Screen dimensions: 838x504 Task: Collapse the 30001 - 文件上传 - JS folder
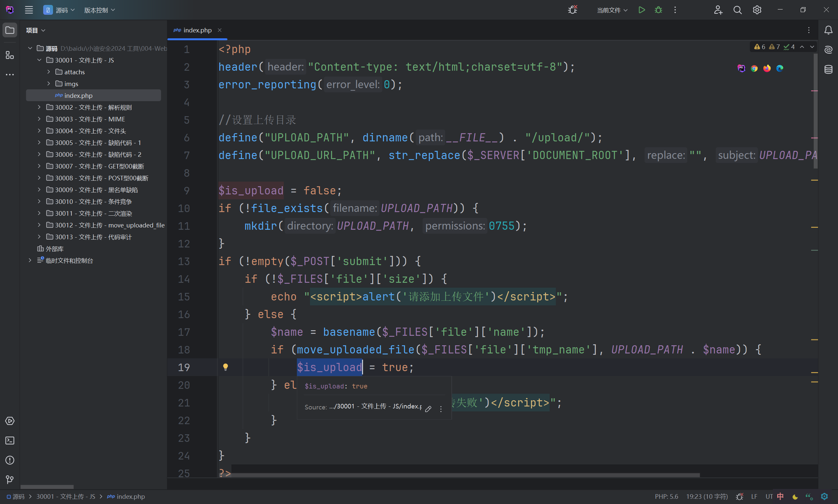(x=39, y=60)
